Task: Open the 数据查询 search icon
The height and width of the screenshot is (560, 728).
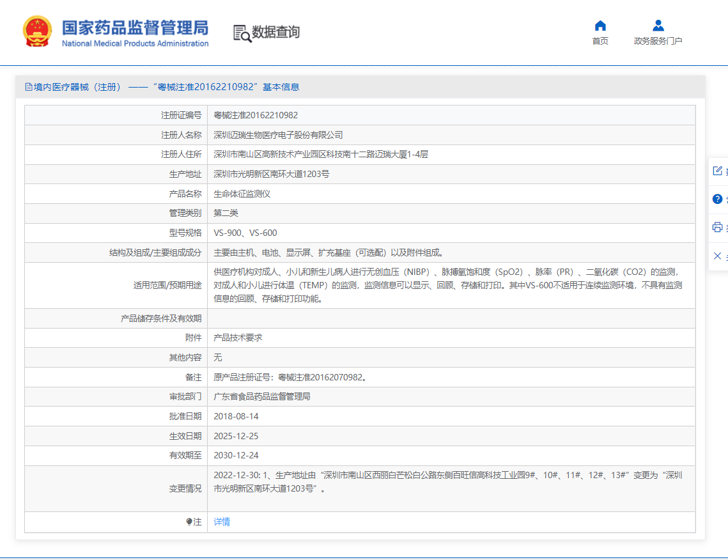Action: coord(242,33)
